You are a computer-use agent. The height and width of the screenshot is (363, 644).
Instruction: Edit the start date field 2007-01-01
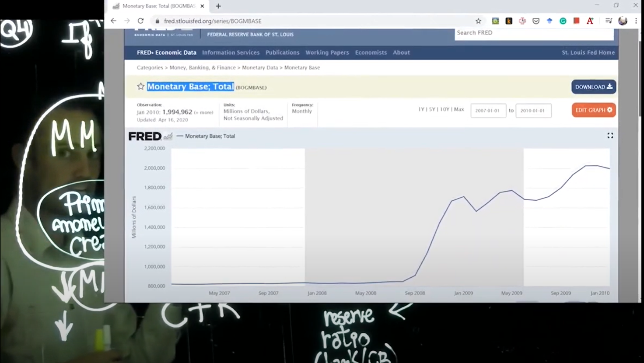click(x=488, y=111)
